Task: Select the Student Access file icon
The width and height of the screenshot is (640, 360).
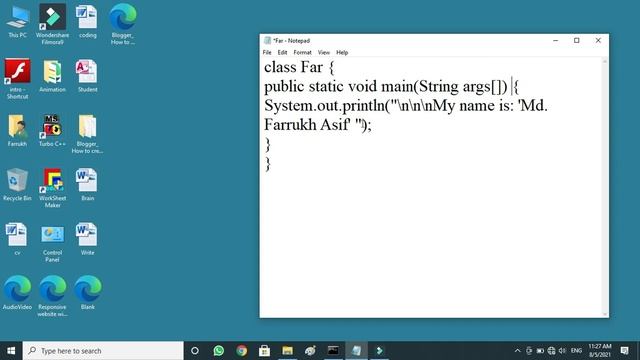Action: (87, 76)
